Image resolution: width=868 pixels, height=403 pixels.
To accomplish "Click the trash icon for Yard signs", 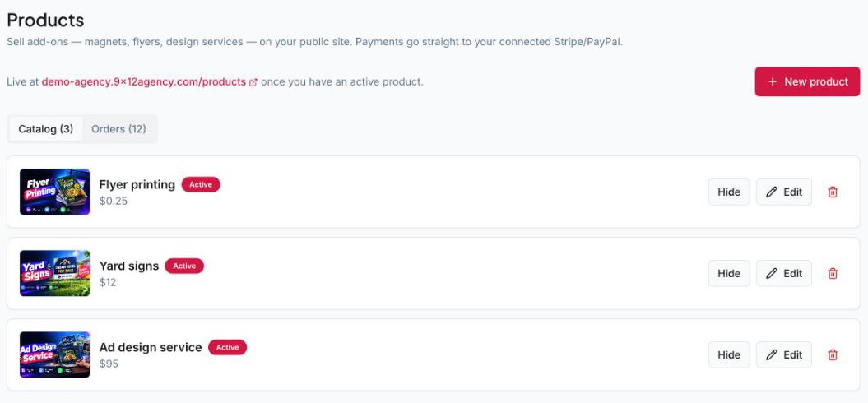I will pyautogui.click(x=832, y=273).
